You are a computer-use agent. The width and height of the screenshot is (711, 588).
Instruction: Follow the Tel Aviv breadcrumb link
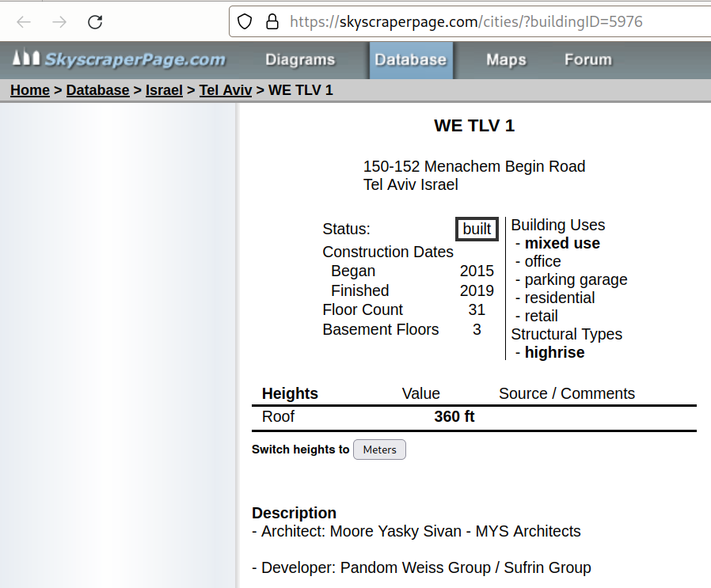pyautogui.click(x=226, y=90)
